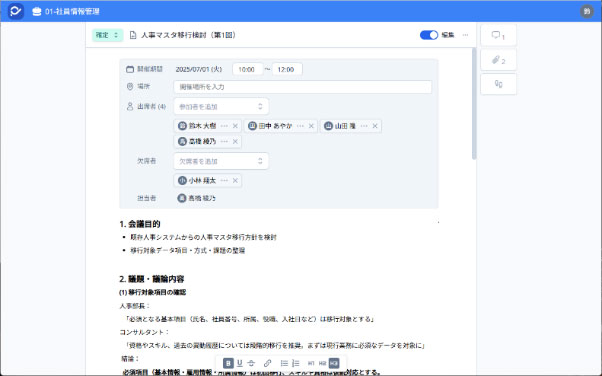Click the bullet 移行対象データ項目・方式・課題の整理
Screen dimensions: 602x376
tap(187, 250)
